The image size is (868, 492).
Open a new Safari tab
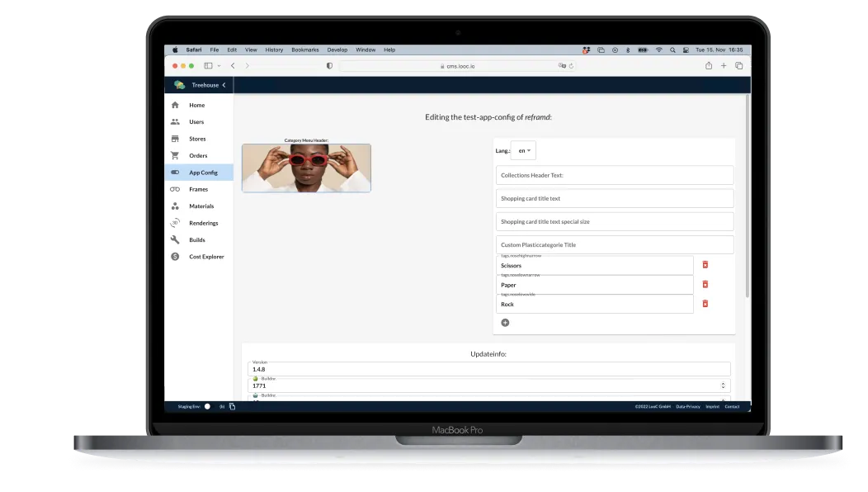pos(724,65)
